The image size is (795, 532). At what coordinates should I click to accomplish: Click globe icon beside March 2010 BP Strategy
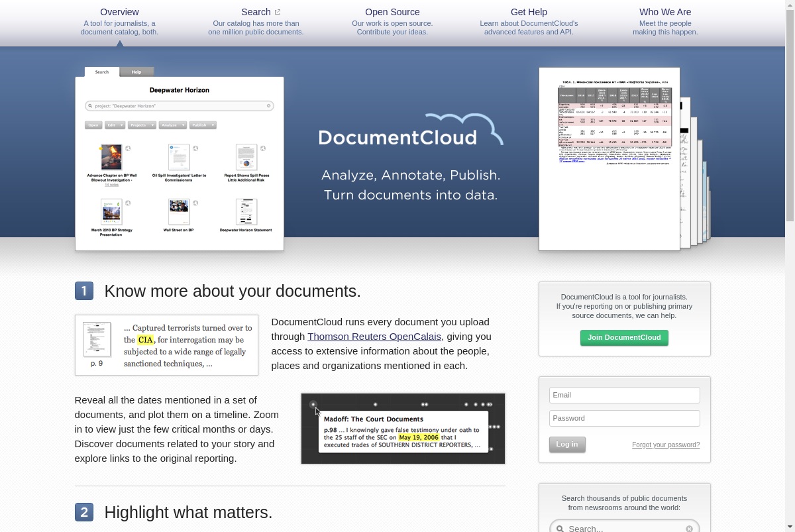(129, 203)
